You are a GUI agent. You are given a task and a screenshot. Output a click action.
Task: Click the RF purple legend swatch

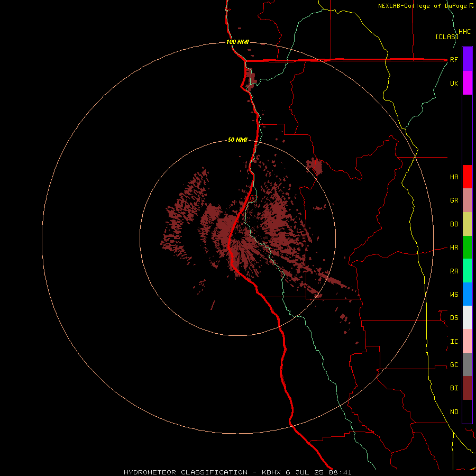coord(467,59)
